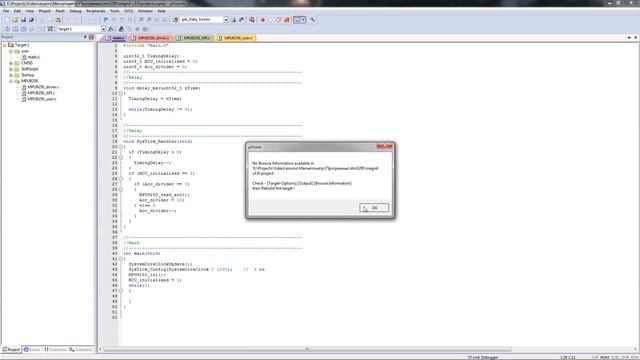The width and height of the screenshot is (640, 360).
Task: Close the uVision warning dialog
Action: [x=384, y=146]
